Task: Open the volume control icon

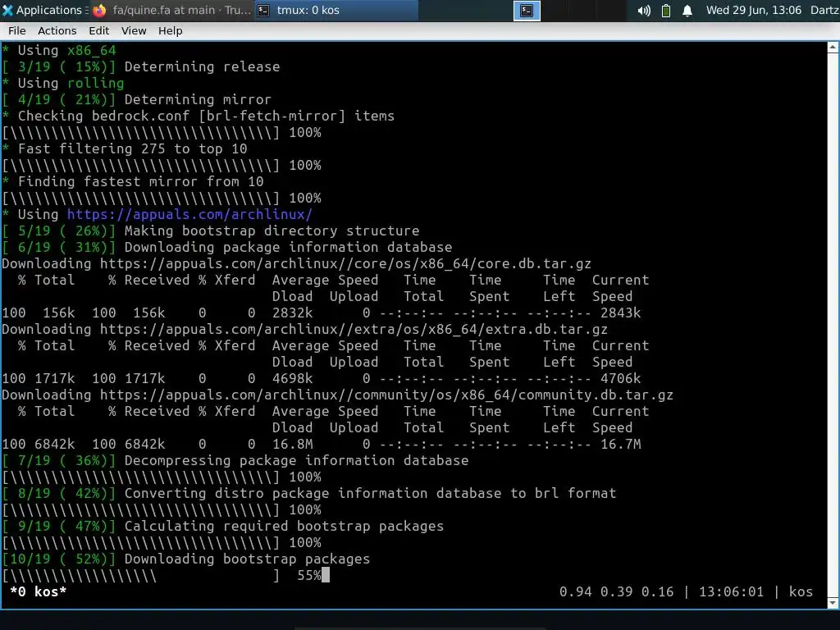Action: point(644,10)
